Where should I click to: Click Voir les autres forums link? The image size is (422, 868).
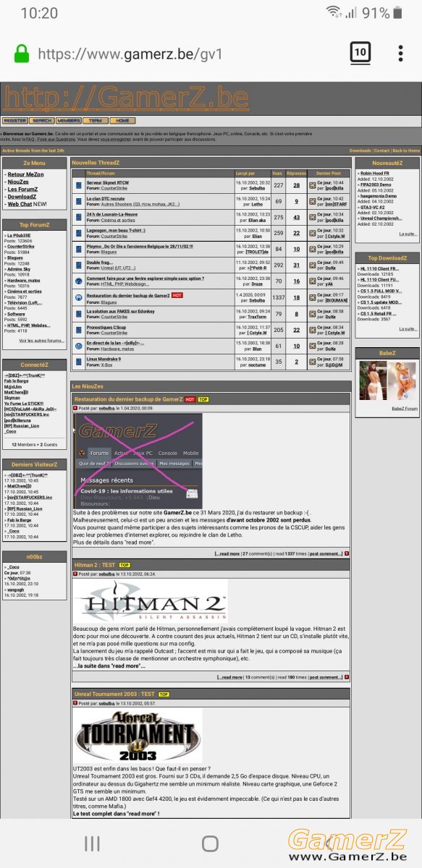pos(41,340)
